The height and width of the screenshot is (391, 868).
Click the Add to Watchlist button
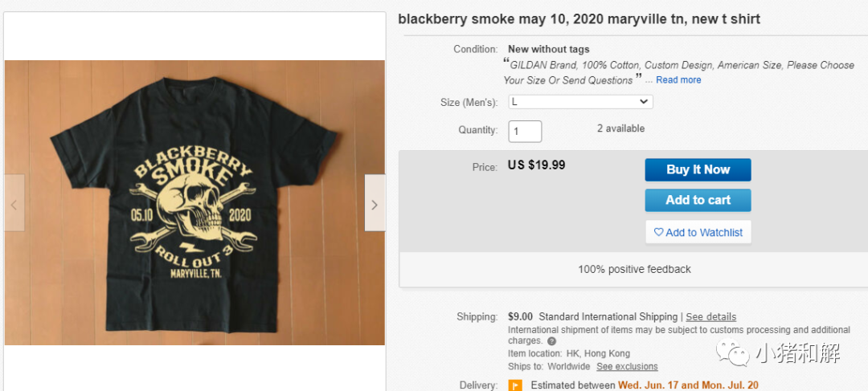(x=698, y=232)
